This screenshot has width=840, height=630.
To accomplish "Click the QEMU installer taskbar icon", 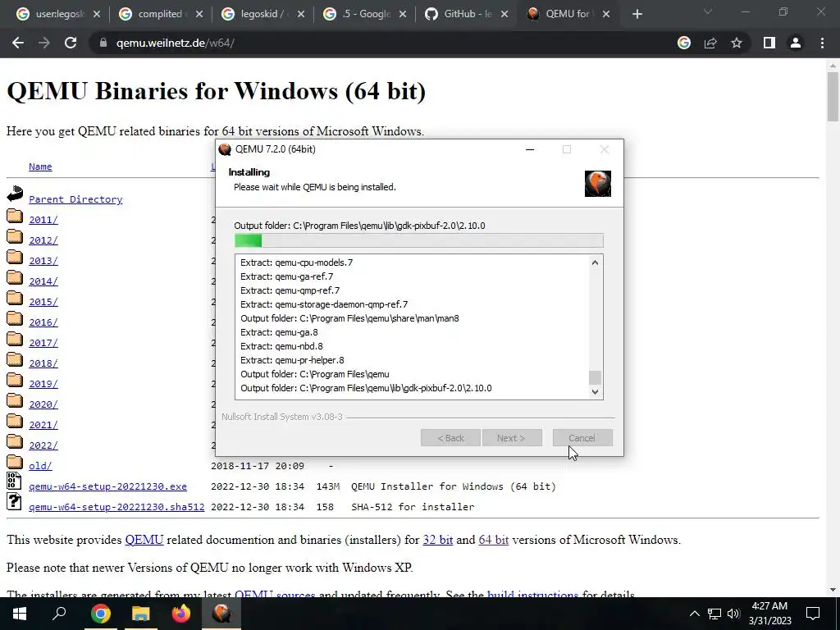I will tap(221, 614).
